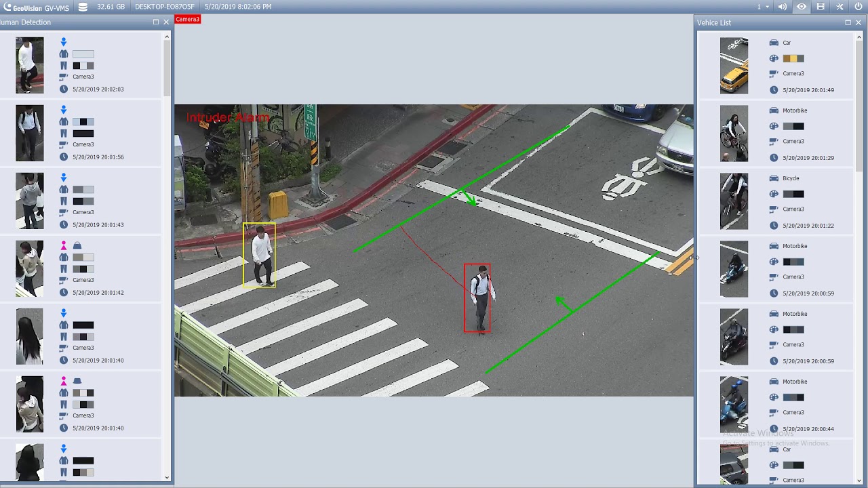Select the Camera3 red label tab
This screenshot has height=488, width=868.
tap(188, 19)
